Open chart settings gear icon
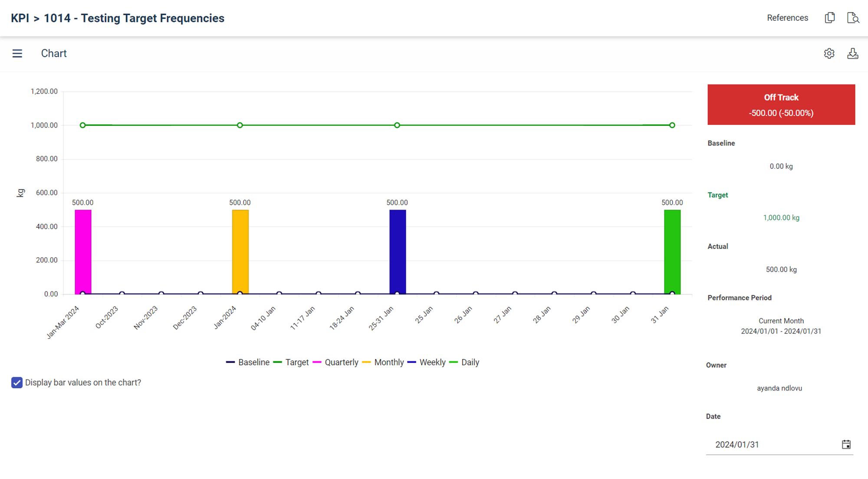 [x=829, y=53]
